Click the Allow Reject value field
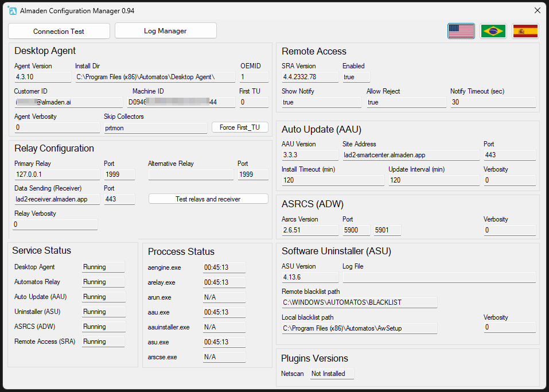Viewport: 549px width, 392px height. (x=406, y=102)
